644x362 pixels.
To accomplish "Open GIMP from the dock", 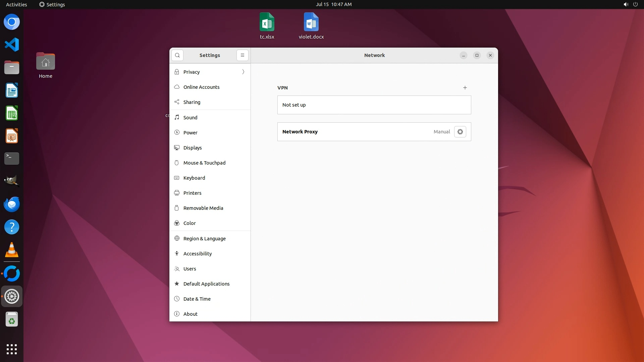I will (12, 181).
